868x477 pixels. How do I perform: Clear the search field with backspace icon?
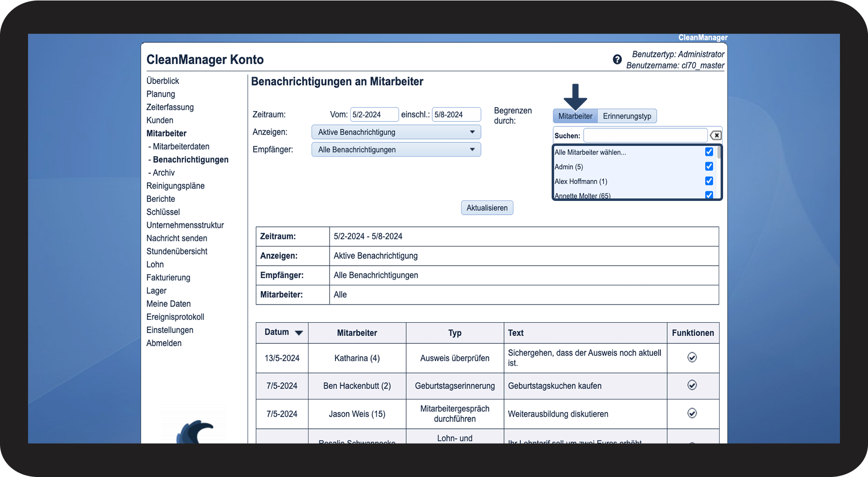click(716, 136)
